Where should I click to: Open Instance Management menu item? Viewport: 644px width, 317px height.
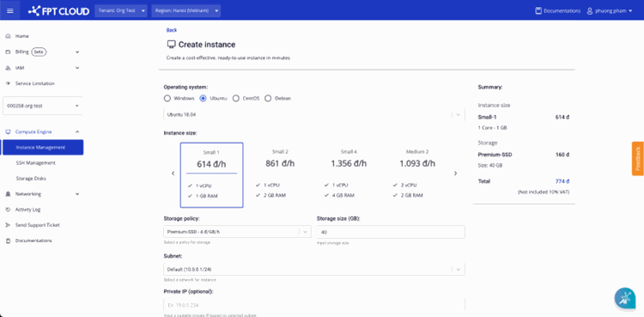point(43,147)
